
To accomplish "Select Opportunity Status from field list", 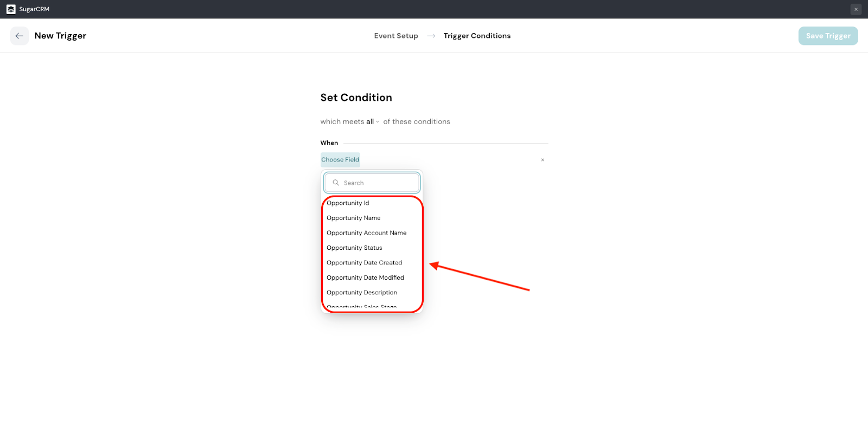I will pos(354,248).
